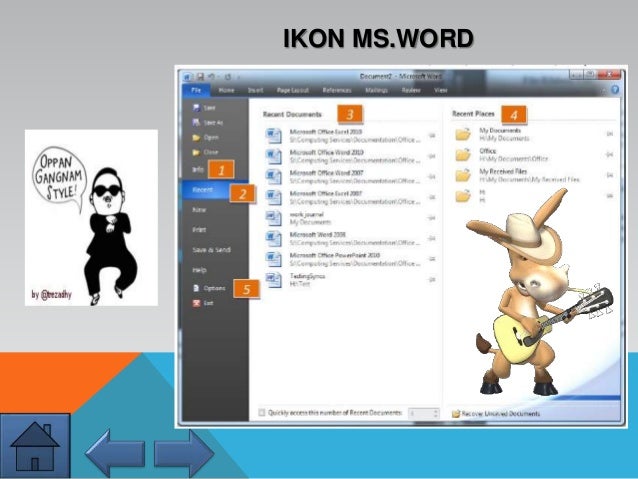Click the slide back arrow button
This screenshot has height=479, width=638.
(115, 453)
